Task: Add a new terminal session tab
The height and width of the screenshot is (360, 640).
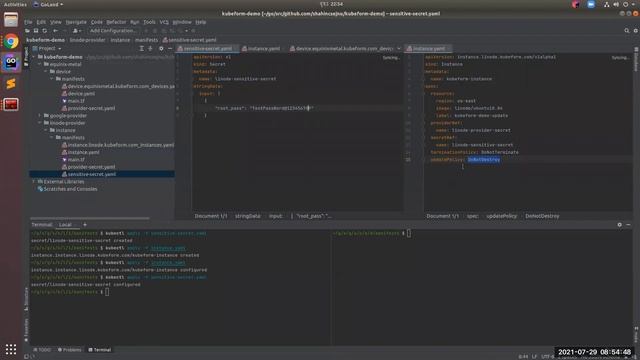Action: pyautogui.click(x=85, y=224)
